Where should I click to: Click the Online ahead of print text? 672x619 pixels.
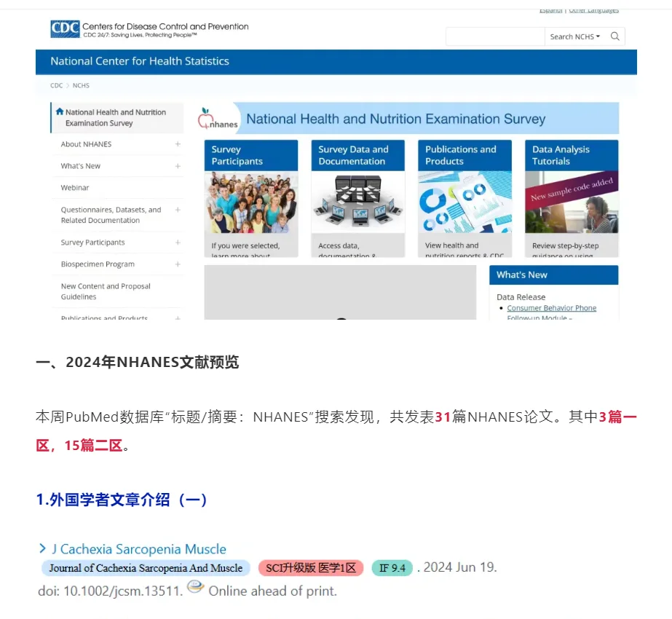click(x=272, y=591)
